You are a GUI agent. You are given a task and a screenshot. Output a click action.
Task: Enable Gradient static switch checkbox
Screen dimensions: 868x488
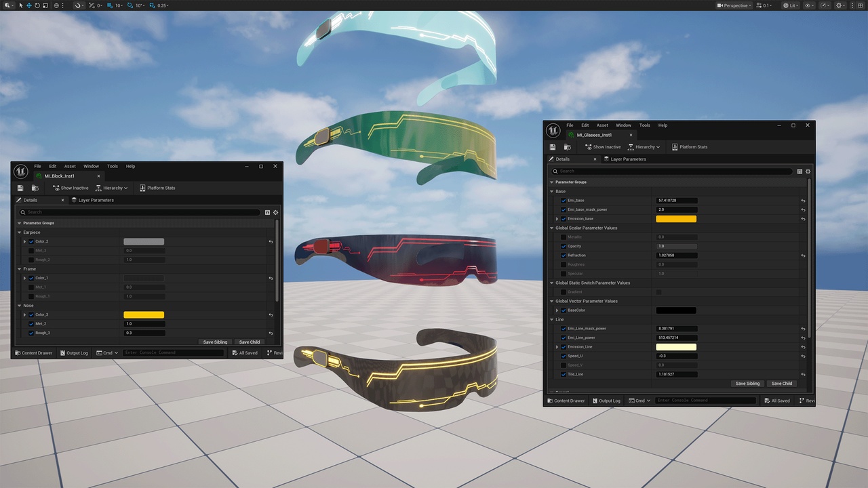coord(659,292)
